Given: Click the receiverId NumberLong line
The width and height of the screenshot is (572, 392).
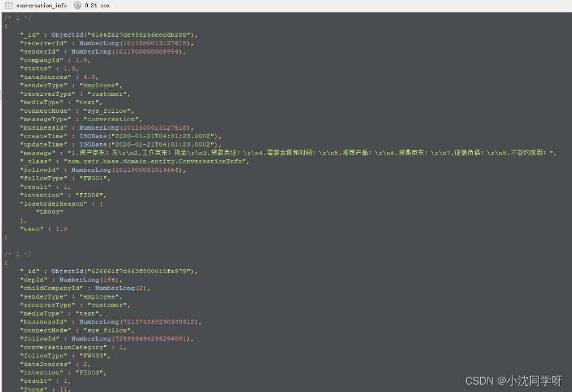Looking at the screenshot, I should tap(107, 43).
